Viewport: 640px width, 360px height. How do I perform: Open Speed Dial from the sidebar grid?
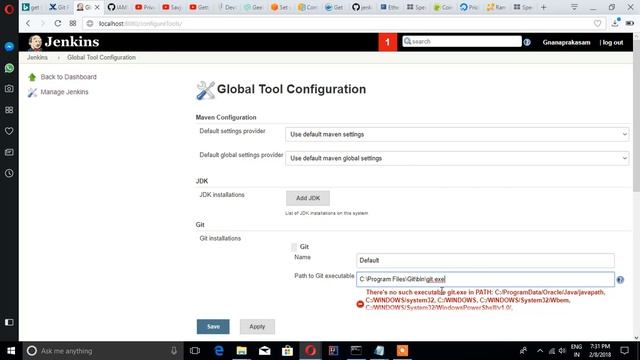(9, 110)
